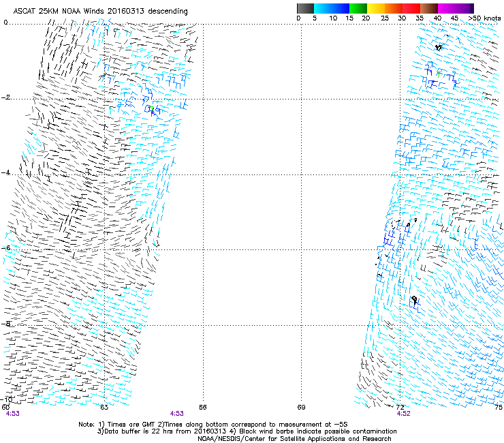Click the legend label '25'
Screen dimensions: 504x443
385,18
